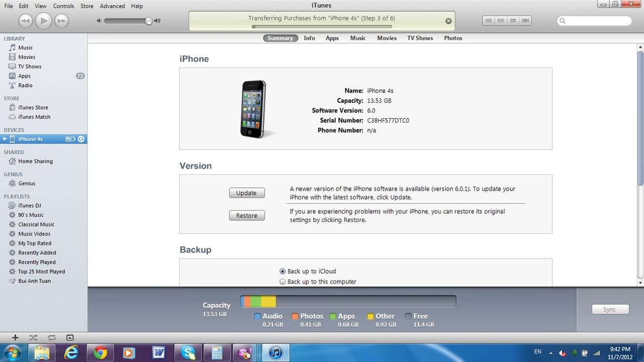Image resolution: width=644 pixels, height=362 pixels.
Task: Open Genius in the sidebar
Action: click(x=27, y=183)
